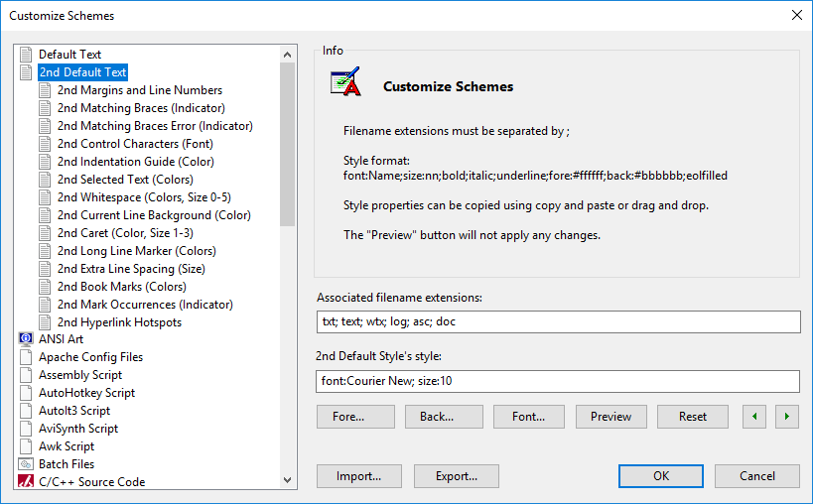Click icon beside 2nd Matching Braces (Indicator)
The height and width of the screenshot is (504, 813).
pos(45,108)
